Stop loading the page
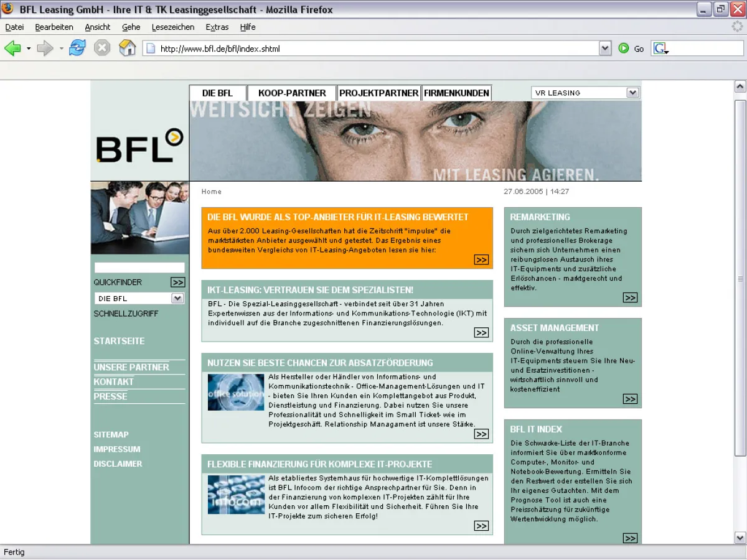Screen dimensions: 747x560 point(101,48)
